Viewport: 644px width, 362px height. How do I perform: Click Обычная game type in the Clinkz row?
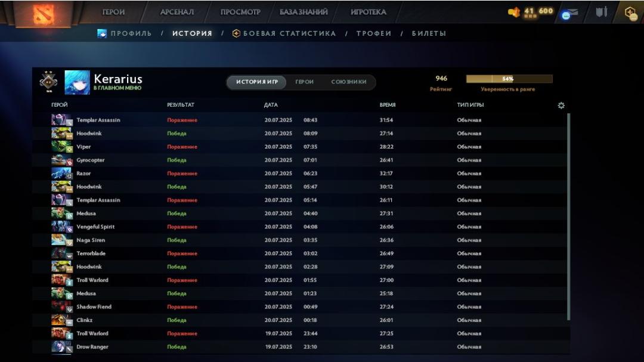pos(469,320)
